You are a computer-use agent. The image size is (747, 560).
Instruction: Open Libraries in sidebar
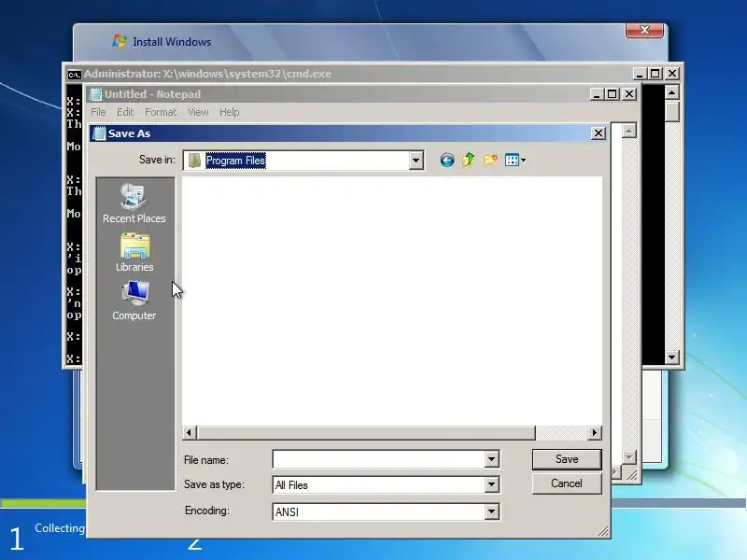pos(134,252)
